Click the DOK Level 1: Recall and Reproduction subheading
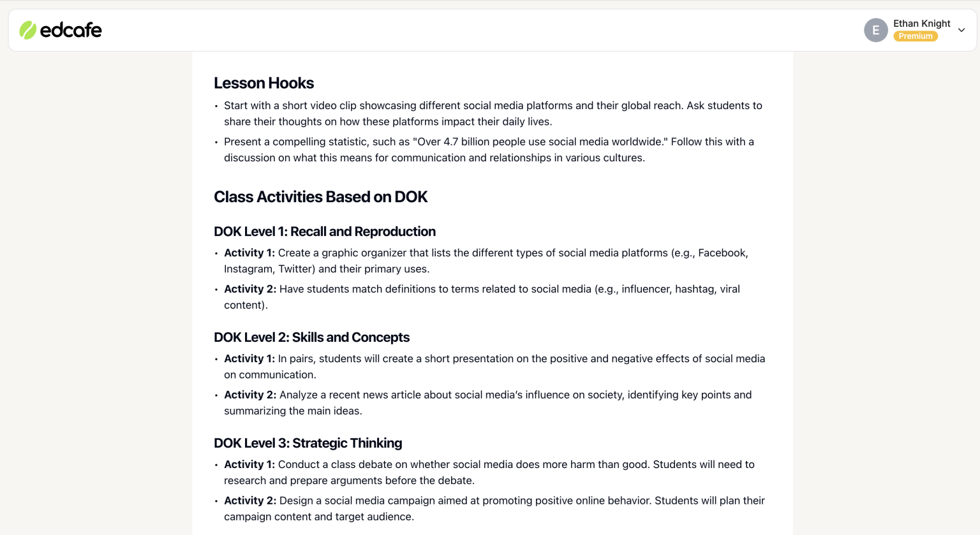This screenshot has height=535, width=980. pyautogui.click(x=325, y=231)
